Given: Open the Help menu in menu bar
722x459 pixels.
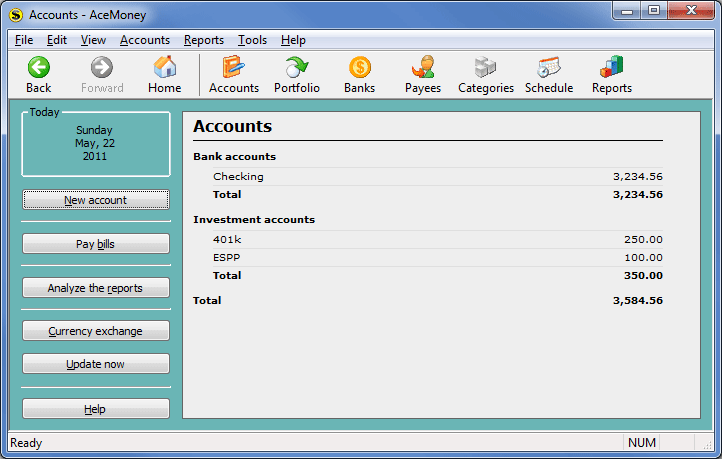Looking at the screenshot, I should [x=293, y=40].
